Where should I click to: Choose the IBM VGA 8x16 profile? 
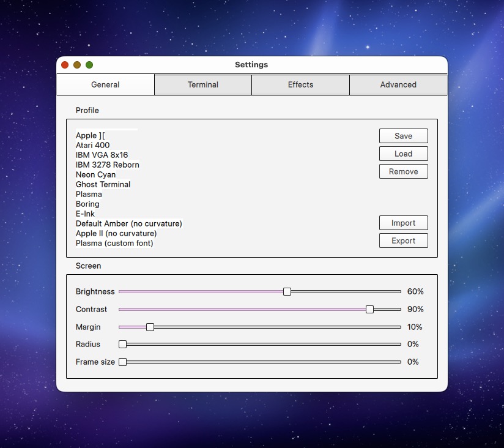[x=102, y=155]
